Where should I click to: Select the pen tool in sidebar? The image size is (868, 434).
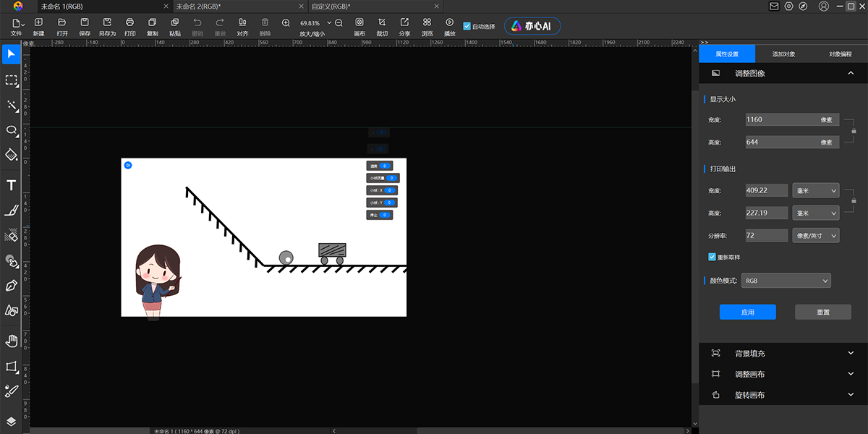click(x=11, y=286)
